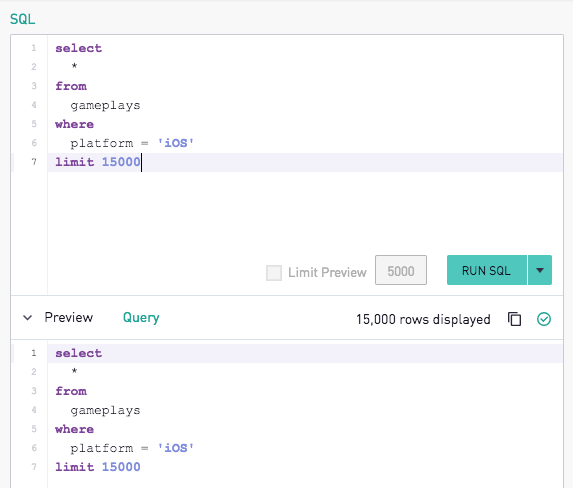Click 'gameplays' table name in editor
Viewport: 573px width, 488px height.
tap(105, 106)
